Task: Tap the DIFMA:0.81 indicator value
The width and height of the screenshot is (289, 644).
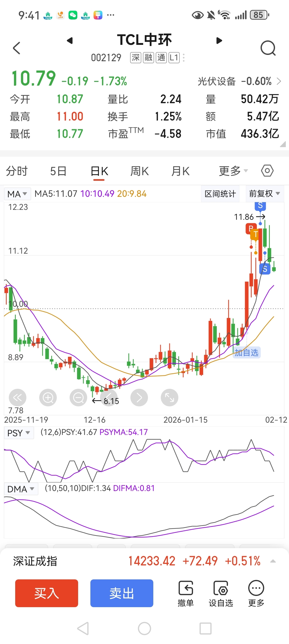Action: [134, 488]
